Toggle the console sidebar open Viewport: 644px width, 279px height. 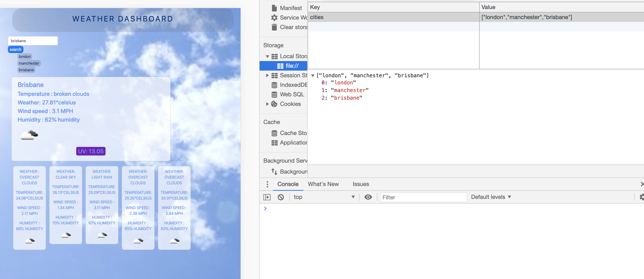tap(267, 197)
